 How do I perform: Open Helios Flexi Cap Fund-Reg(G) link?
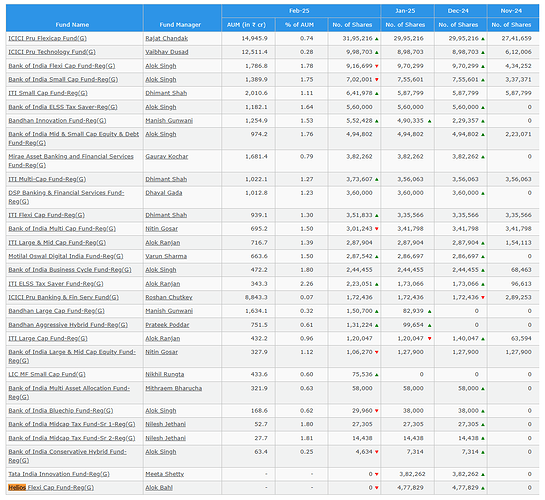[51, 487]
